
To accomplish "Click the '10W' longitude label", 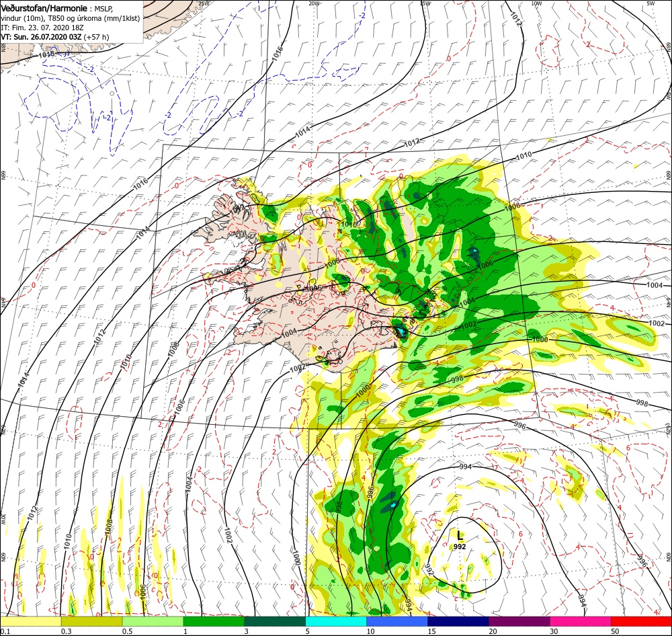I will [536, 3].
